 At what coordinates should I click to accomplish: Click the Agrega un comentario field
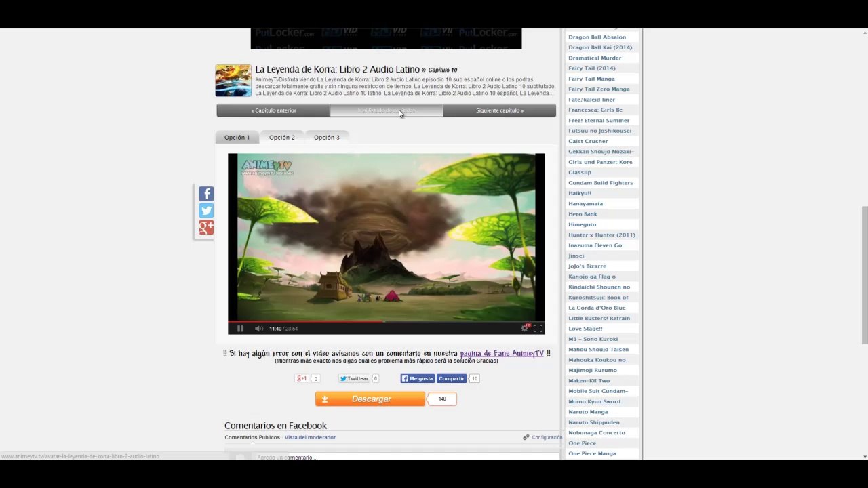tap(407, 457)
